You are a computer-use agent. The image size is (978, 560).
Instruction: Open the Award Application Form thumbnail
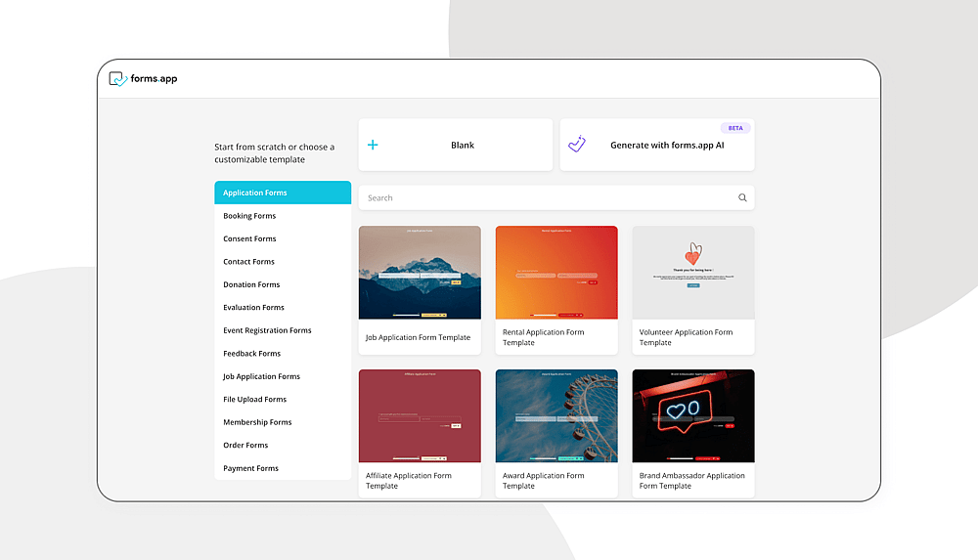point(556,416)
